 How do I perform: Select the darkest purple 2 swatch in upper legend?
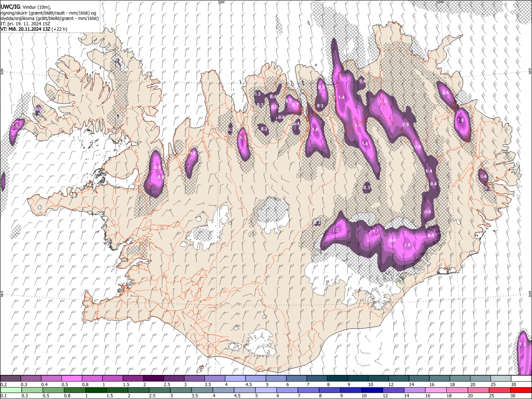[x=153, y=379]
